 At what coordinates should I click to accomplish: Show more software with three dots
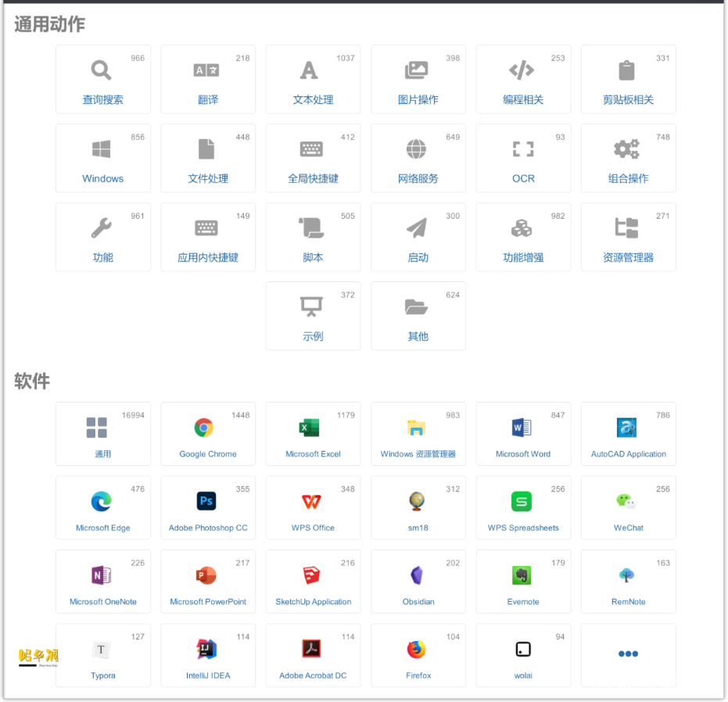tap(628, 654)
